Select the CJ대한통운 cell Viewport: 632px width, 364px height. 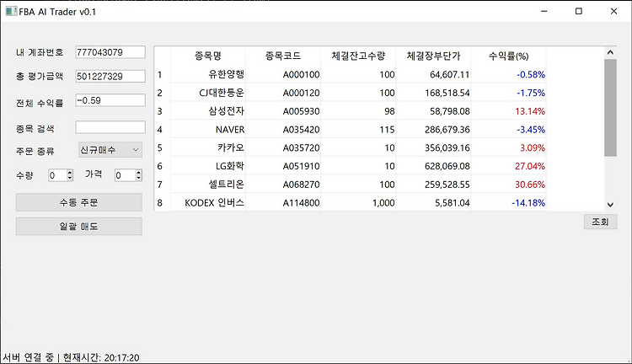click(x=208, y=93)
